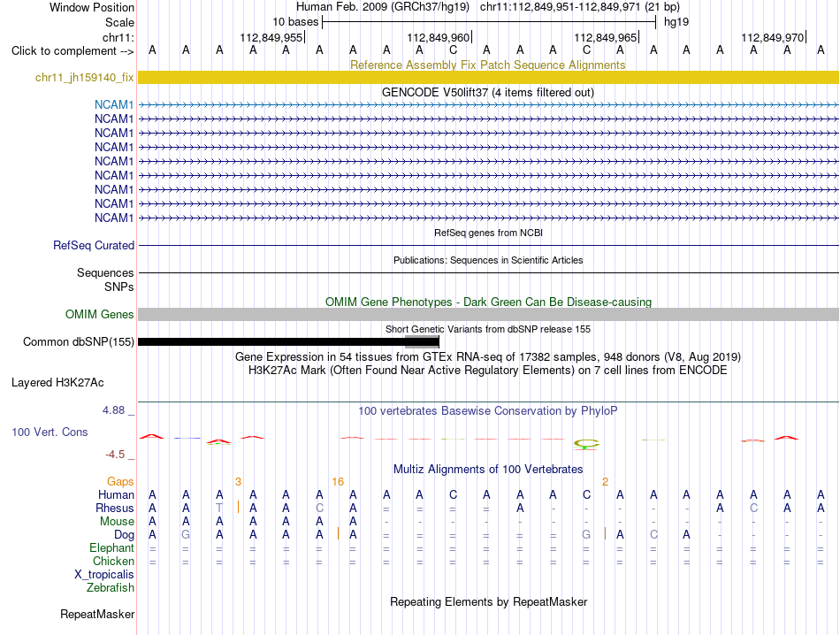Click 'Publications: Sequences in Scientific Articles' title
This screenshot has height=635, width=840.
488,260
